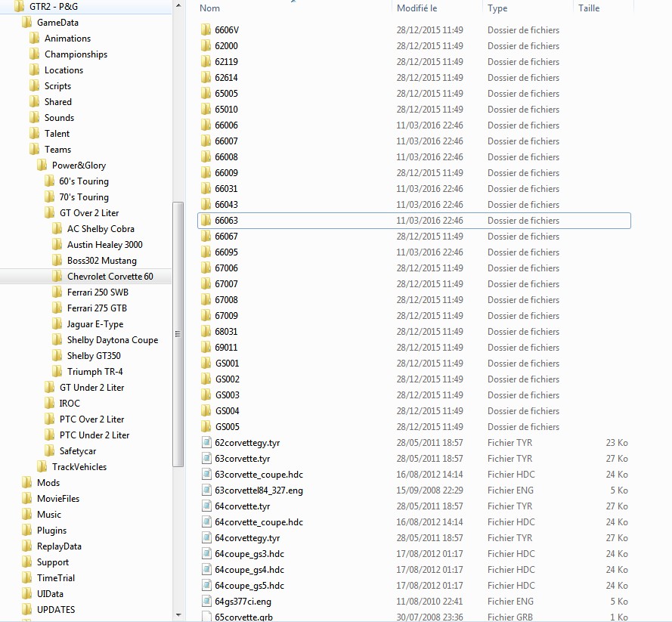Screen dimensions: 672x622
Task: Open the AC Shelby Cobra tree folder
Action: [101, 229]
